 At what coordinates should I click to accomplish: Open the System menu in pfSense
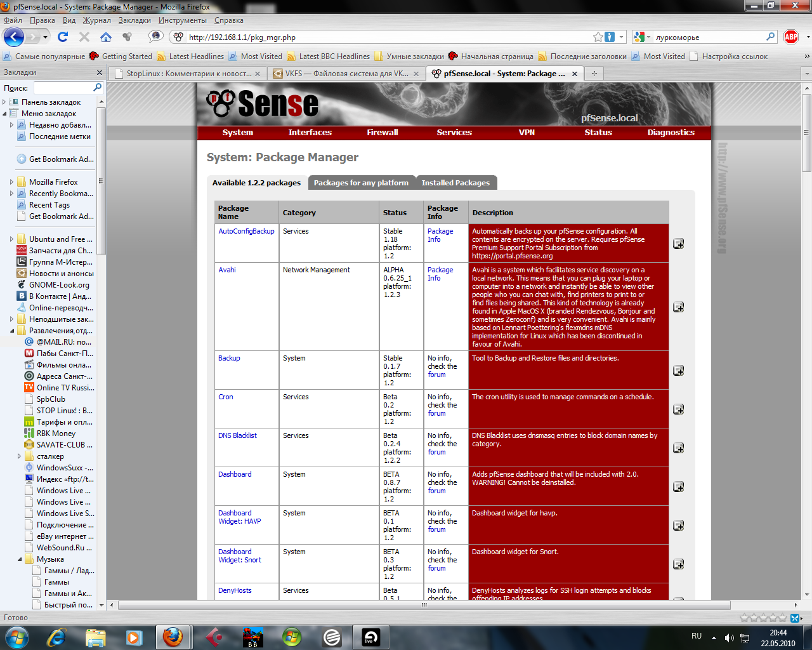click(x=238, y=133)
